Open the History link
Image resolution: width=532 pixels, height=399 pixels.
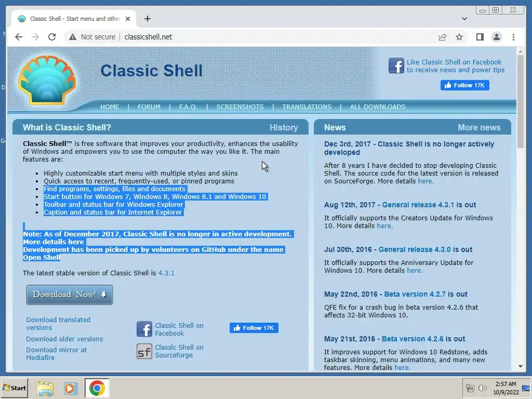point(284,128)
